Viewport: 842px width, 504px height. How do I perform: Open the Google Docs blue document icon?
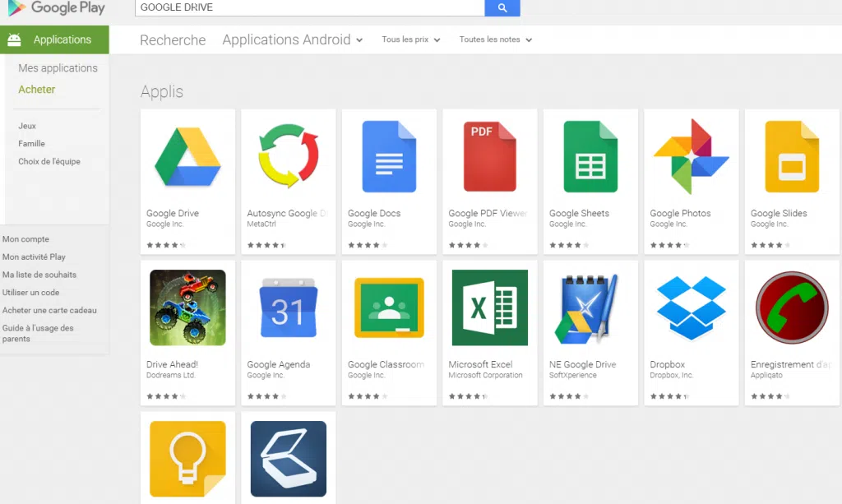pyautogui.click(x=389, y=156)
